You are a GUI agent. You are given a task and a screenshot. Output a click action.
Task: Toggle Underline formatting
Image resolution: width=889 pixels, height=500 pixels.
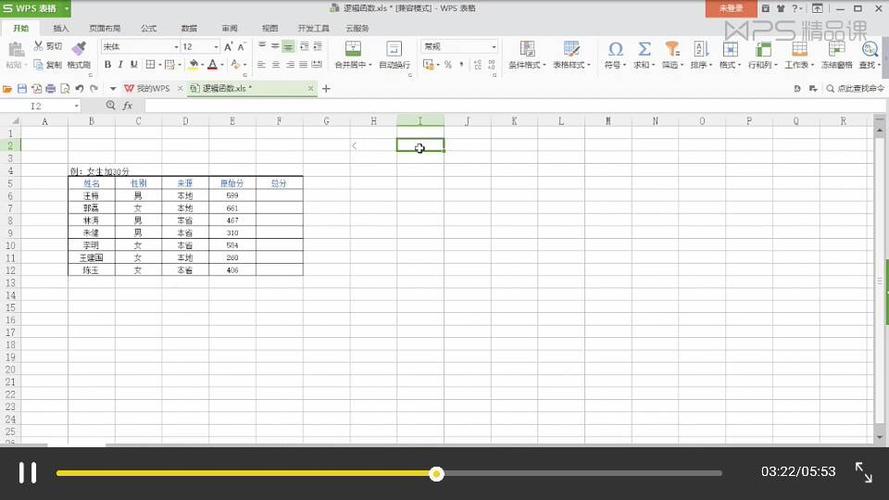pos(134,65)
